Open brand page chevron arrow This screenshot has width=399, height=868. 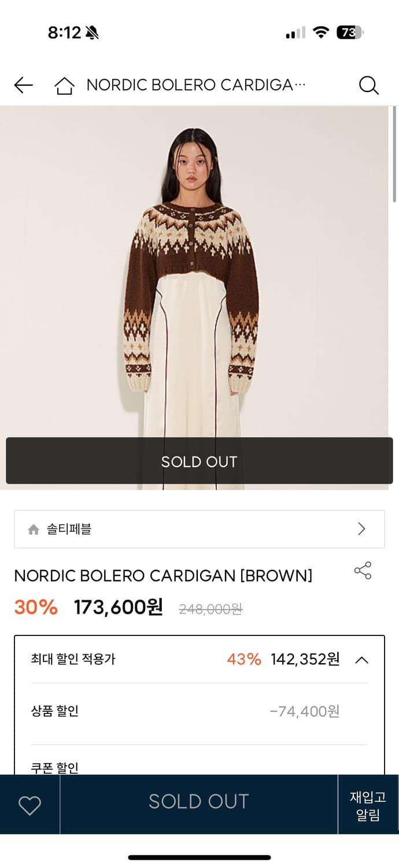361,529
